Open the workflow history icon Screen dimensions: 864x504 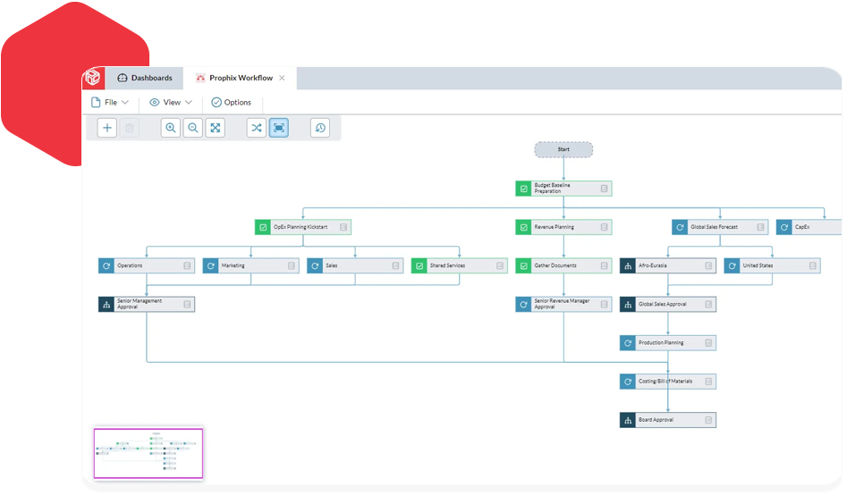tap(320, 128)
